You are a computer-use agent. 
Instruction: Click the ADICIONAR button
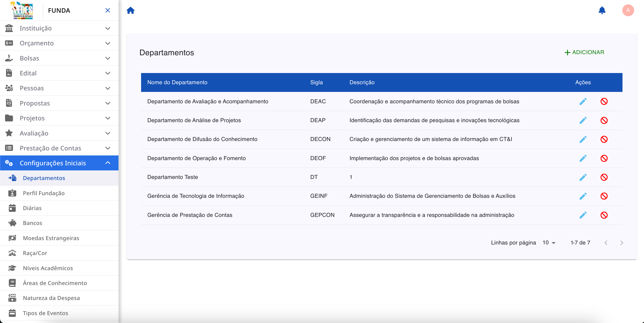coord(585,52)
